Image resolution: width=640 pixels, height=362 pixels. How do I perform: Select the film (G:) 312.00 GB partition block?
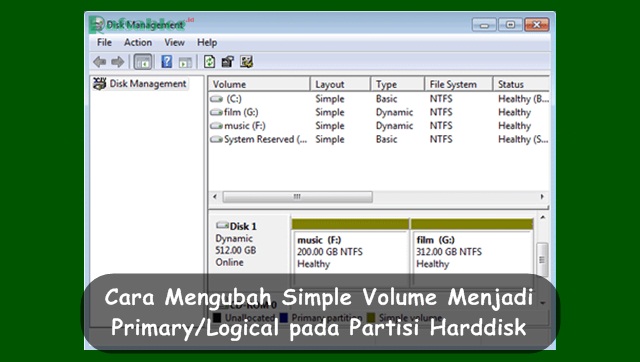pos(472,251)
